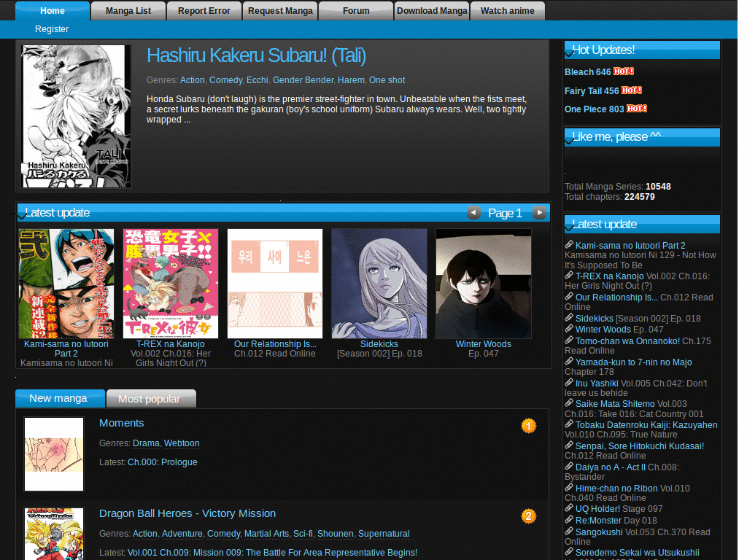
Task: Select the Martial Arts genre link
Action: click(x=266, y=534)
